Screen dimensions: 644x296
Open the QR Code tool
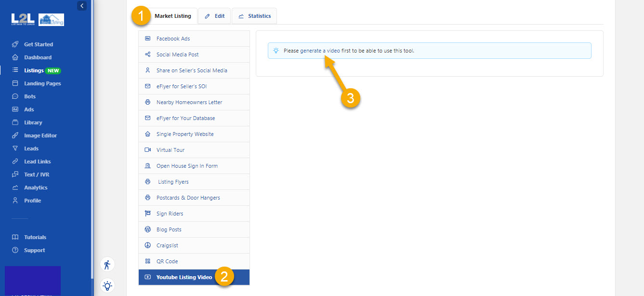(167, 261)
